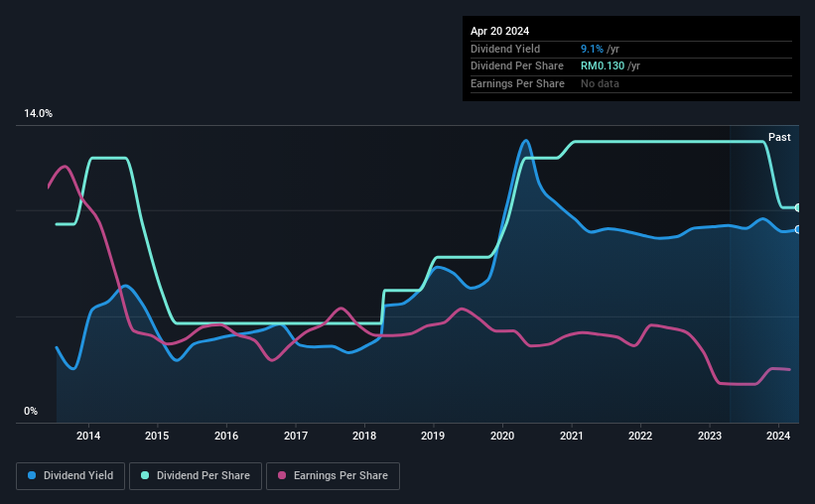Click the Past region label
This screenshot has height=504, width=815.
pos(779,137)
